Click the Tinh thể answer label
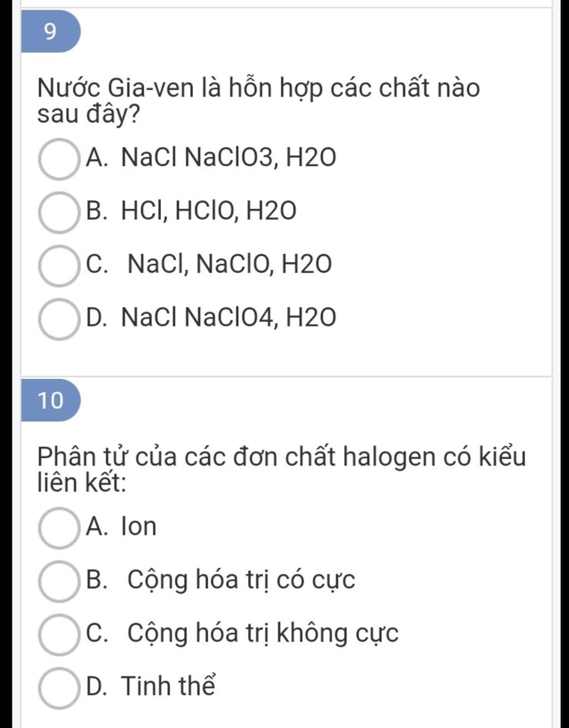The image size is (569, 728). click(x=168, y=686)
